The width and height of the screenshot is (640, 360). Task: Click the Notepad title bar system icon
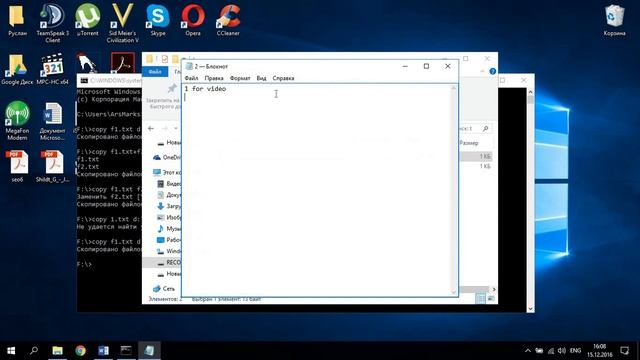[x=189, y=66]
